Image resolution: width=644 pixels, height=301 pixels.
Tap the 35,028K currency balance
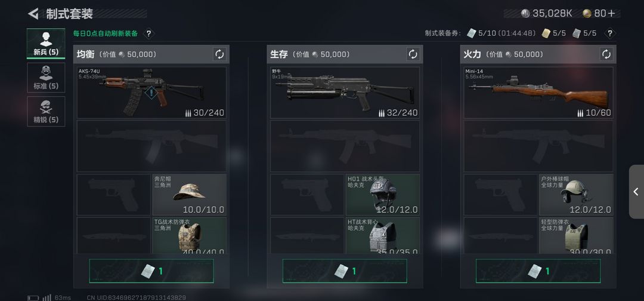tap(547, 14)
